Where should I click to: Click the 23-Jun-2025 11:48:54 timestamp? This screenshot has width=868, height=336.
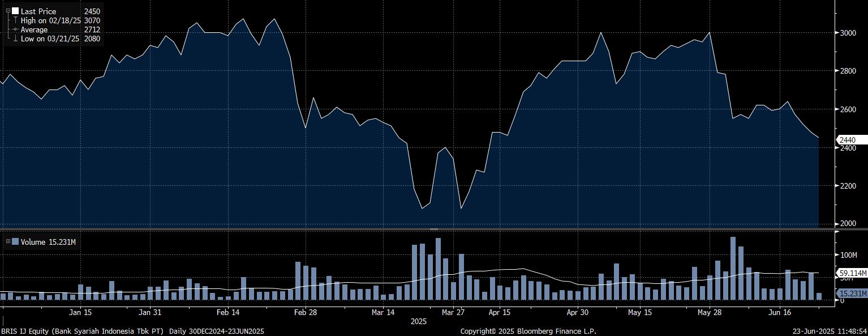click(x=830, y=331)
